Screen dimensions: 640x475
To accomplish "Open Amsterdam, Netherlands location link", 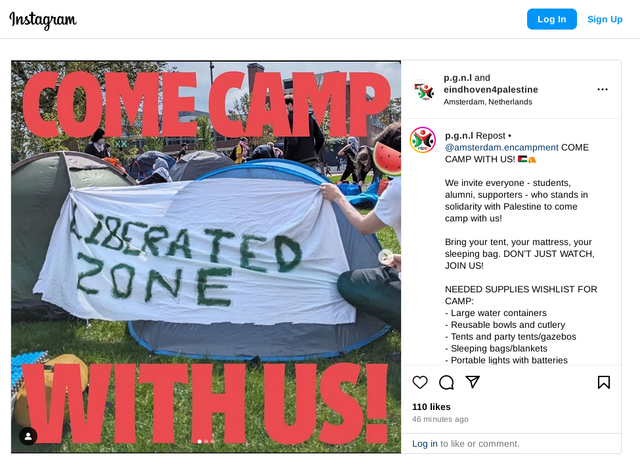I will click(488, 102).
